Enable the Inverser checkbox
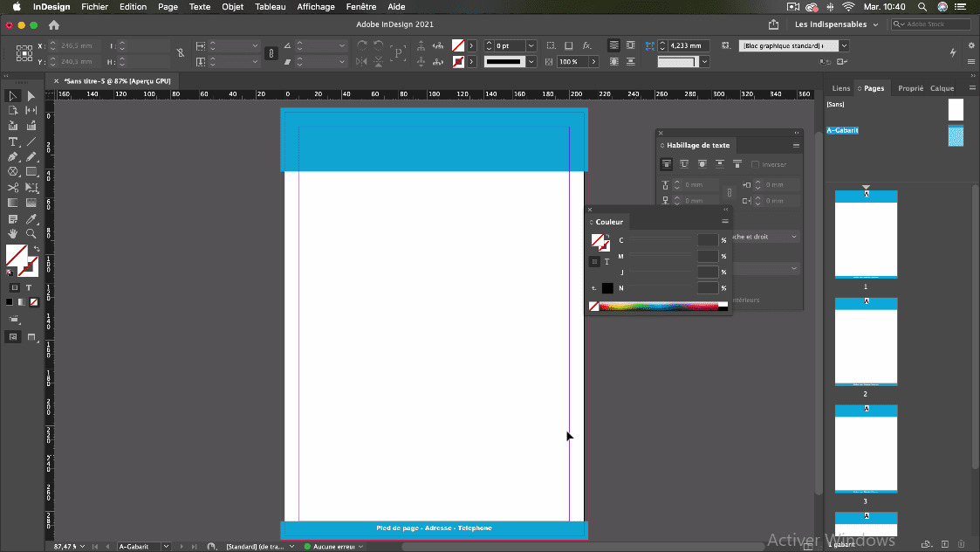The width and height of the screenshot is (980, 552). pyautogui.click(x=755, y=164)
